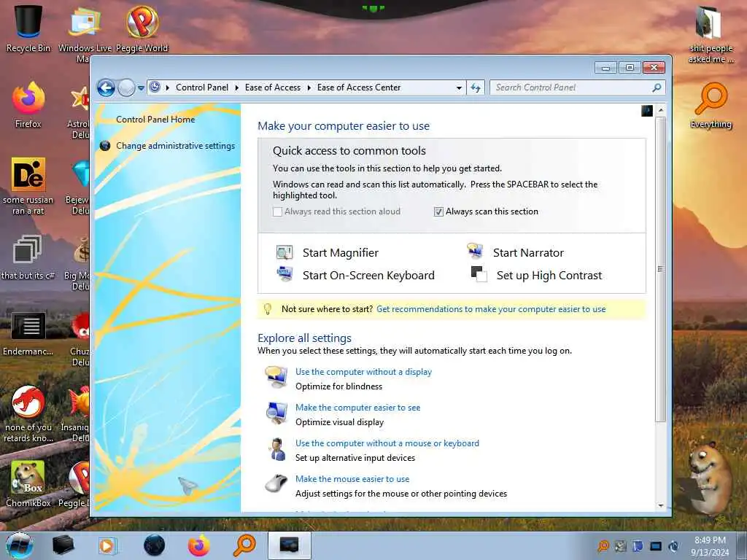Expand the address bar history dropdown

click(459, 87)
